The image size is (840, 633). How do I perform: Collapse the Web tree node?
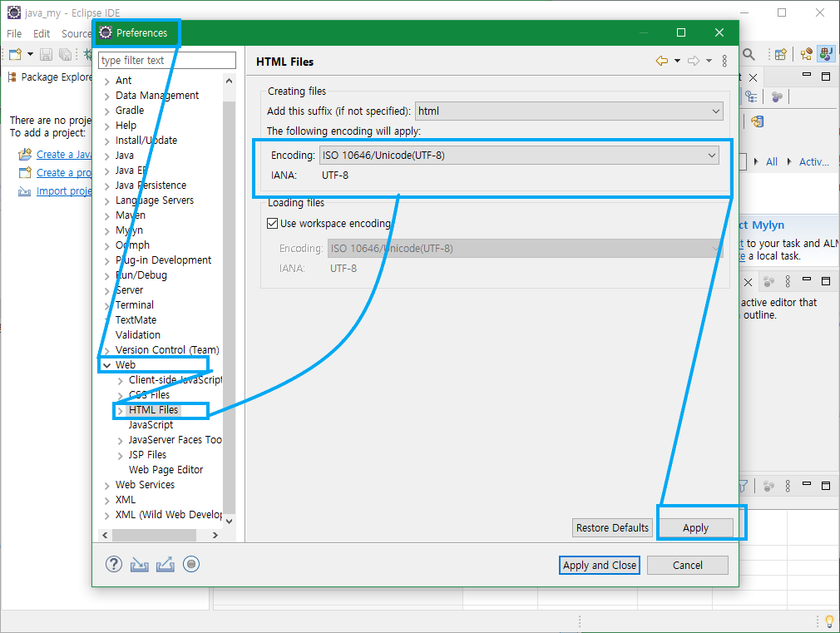106,365
